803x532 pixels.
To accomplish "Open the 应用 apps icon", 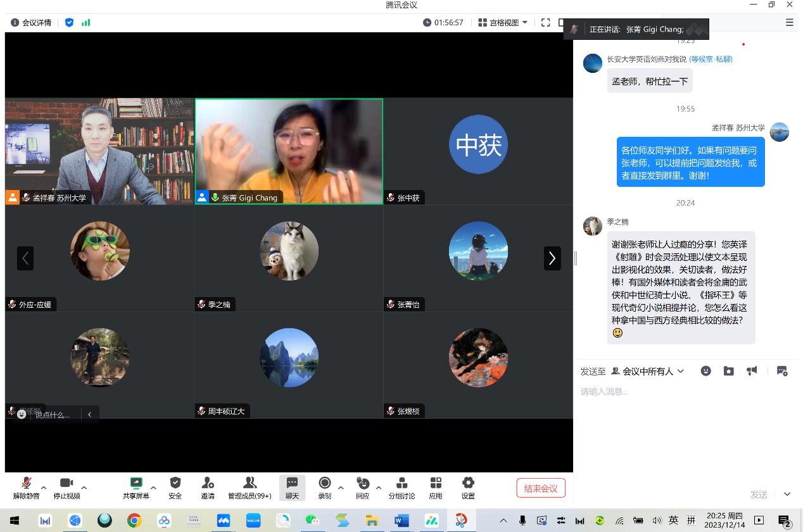I will 436,484.
